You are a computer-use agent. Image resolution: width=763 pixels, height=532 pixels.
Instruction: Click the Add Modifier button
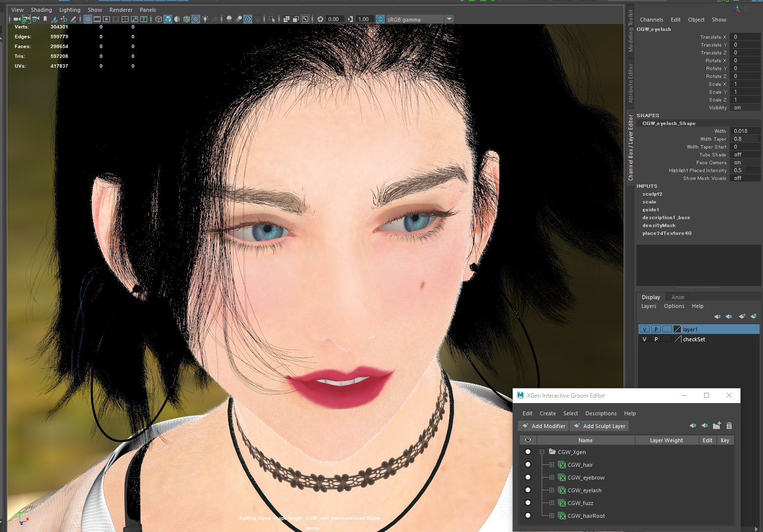pyautogui.click(x=544, y=426)
